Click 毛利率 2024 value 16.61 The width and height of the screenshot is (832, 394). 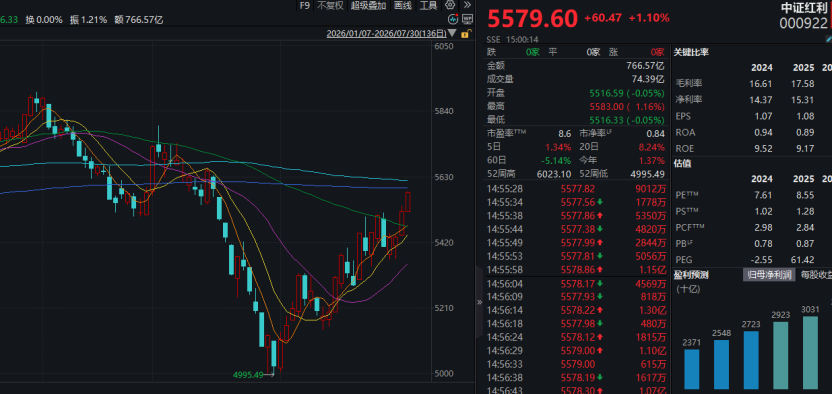tap(761, 84)
